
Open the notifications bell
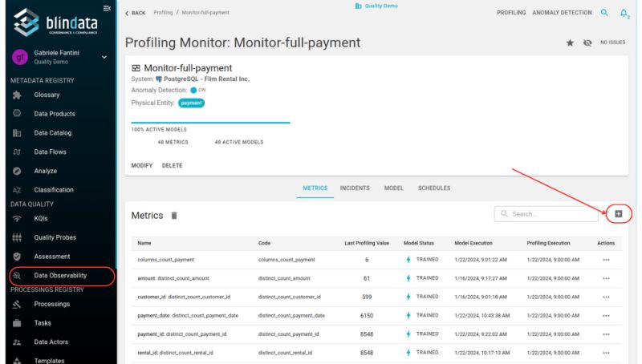(624, 13)
